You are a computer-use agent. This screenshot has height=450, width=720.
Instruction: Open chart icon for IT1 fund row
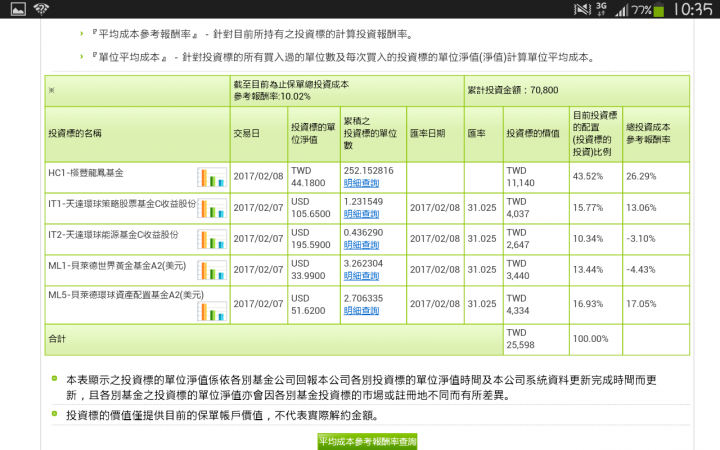(x=212, y=208)
